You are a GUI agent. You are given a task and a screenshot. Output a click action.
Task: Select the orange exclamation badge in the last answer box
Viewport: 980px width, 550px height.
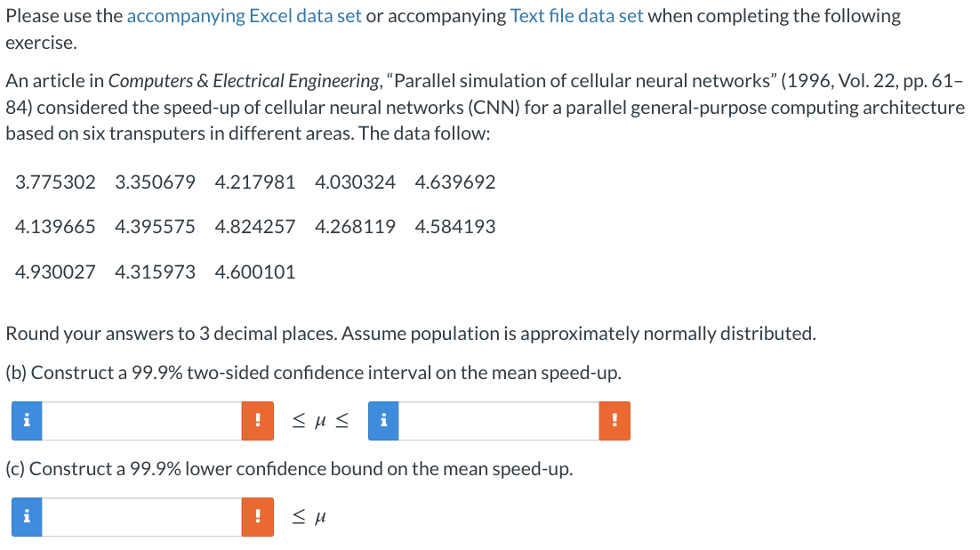(258, 517)
